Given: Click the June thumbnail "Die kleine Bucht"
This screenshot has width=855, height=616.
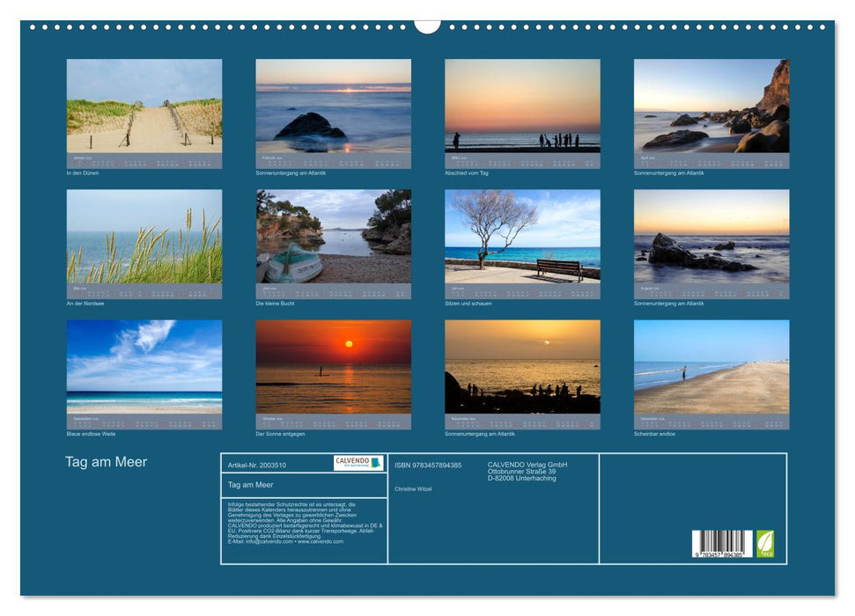Looking at the screenshot, I should [333, 238].
